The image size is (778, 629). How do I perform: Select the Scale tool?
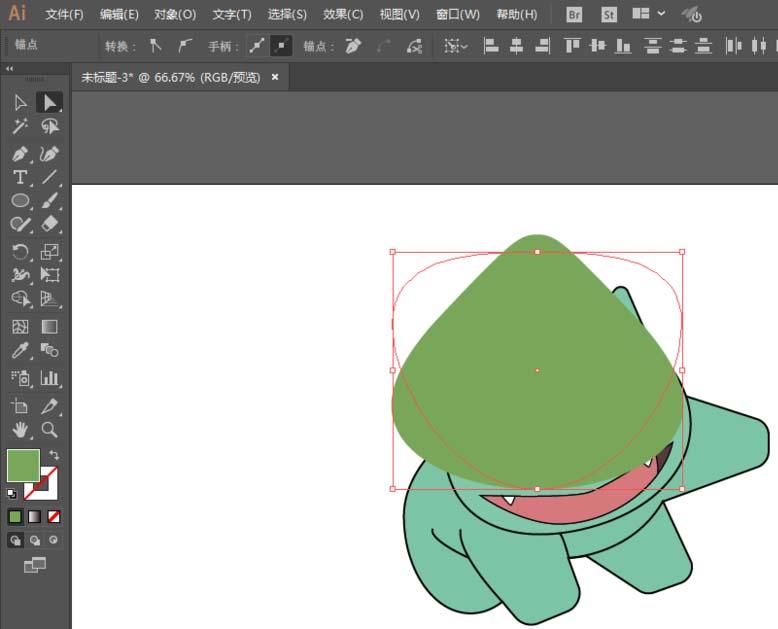point(49,252)
